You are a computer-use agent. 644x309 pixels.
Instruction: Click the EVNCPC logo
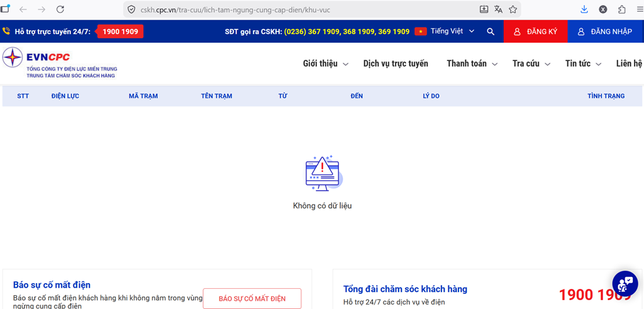click(60, 63)
